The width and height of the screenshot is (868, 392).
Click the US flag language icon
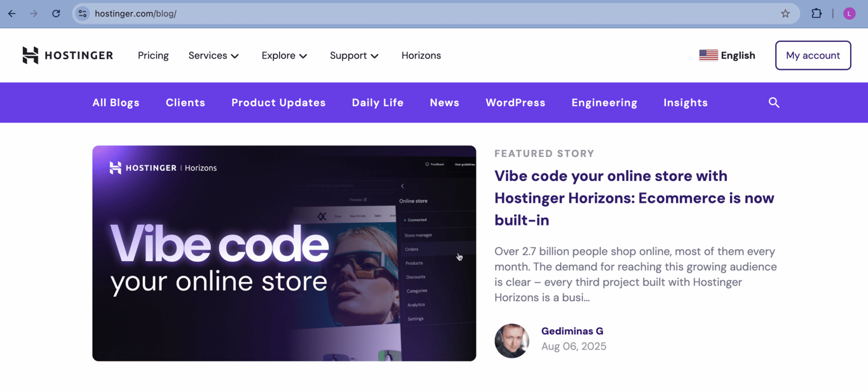point(708,55)
